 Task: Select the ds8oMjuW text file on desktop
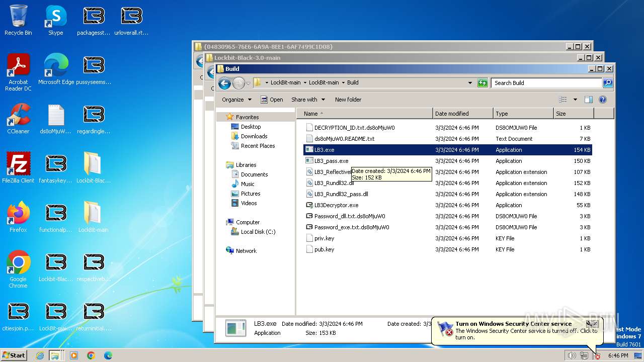click(56, 119)
